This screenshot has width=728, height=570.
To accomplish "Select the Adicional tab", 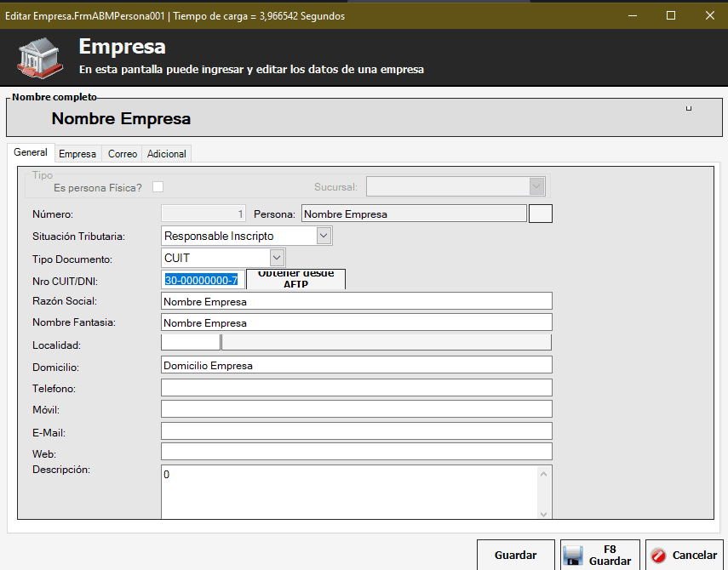I will click(167, 154).
